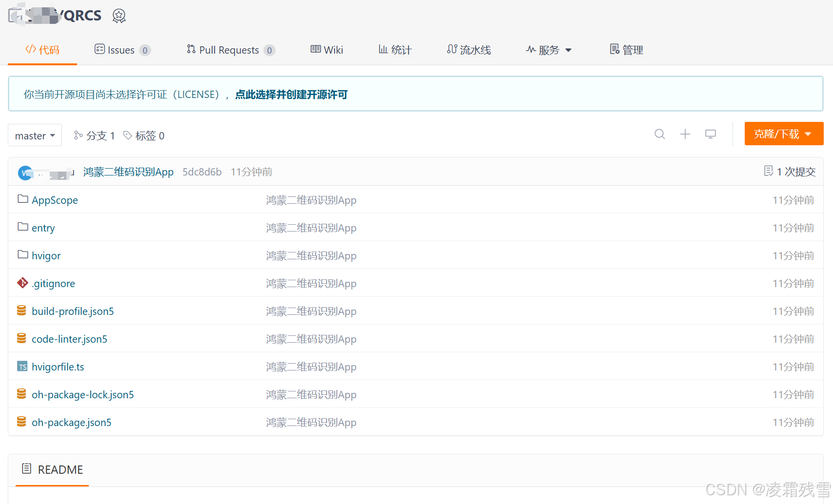The height and width of the screenshot is (504, 833).
Task: View 1 次提交 commit history
Action: click(x=796, y=172)
